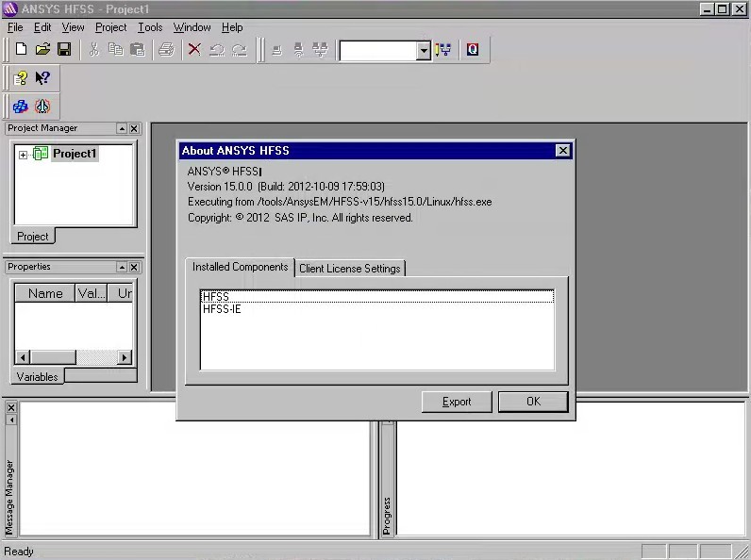
Task: Collapse Properties panel with up arrow
Action: pos(122,267)
